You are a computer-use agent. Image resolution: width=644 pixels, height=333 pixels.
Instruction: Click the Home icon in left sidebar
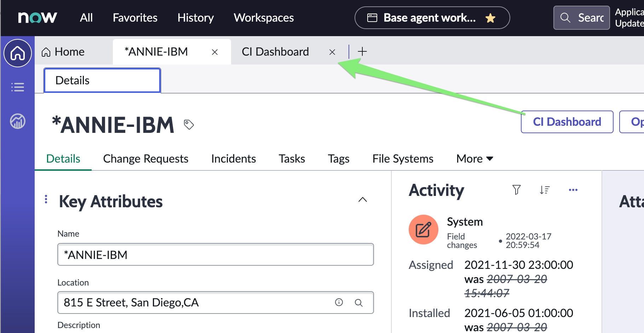coord(18,53)
